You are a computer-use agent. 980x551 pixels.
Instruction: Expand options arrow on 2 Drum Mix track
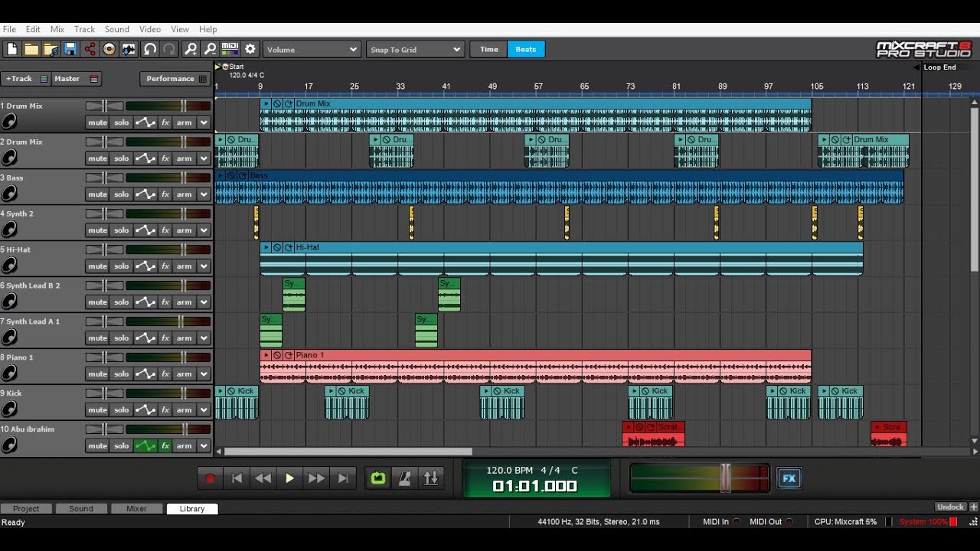pos(204,158)
